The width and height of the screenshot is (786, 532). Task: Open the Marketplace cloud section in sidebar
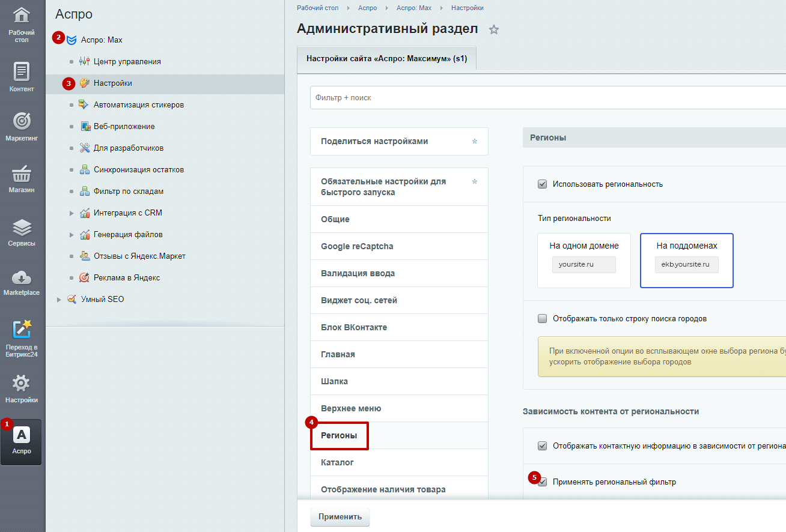[22, 282]
